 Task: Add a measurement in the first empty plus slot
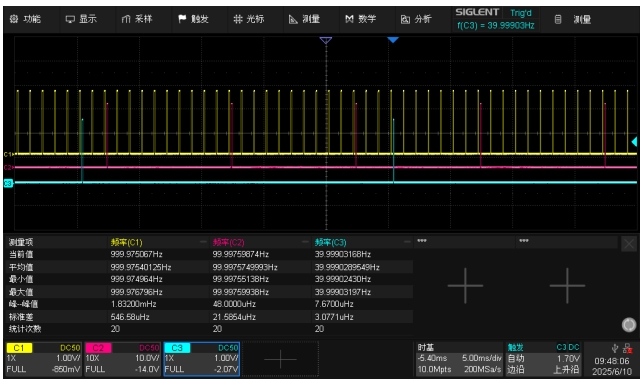click(x=465, y=286)
